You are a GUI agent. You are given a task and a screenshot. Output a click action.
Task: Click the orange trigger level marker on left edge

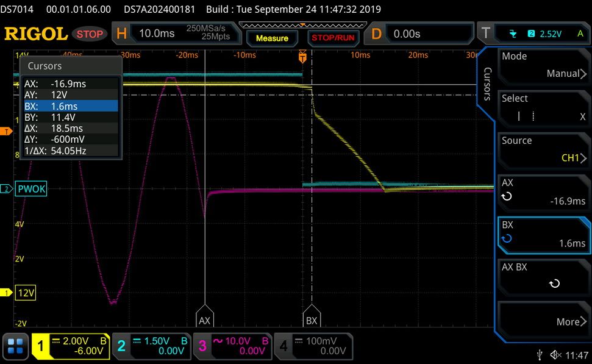pyautogui.click(x=6, y=132)
